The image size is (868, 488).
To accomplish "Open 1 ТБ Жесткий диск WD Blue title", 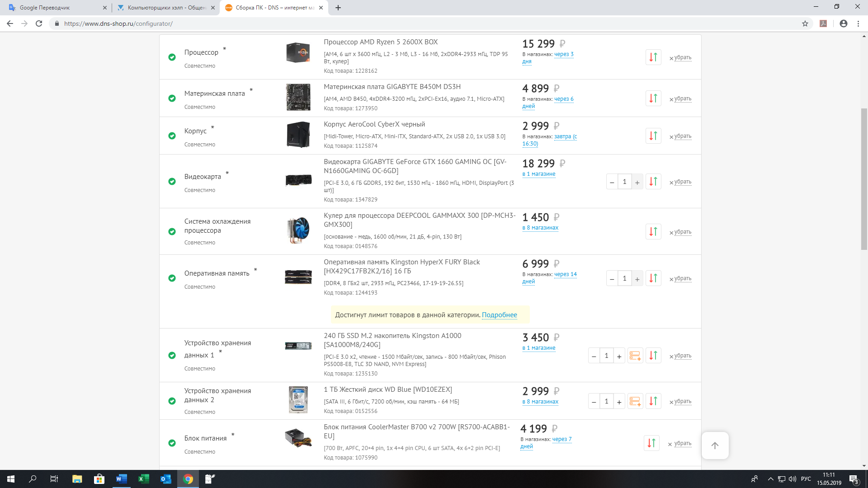I will point(388,389).
